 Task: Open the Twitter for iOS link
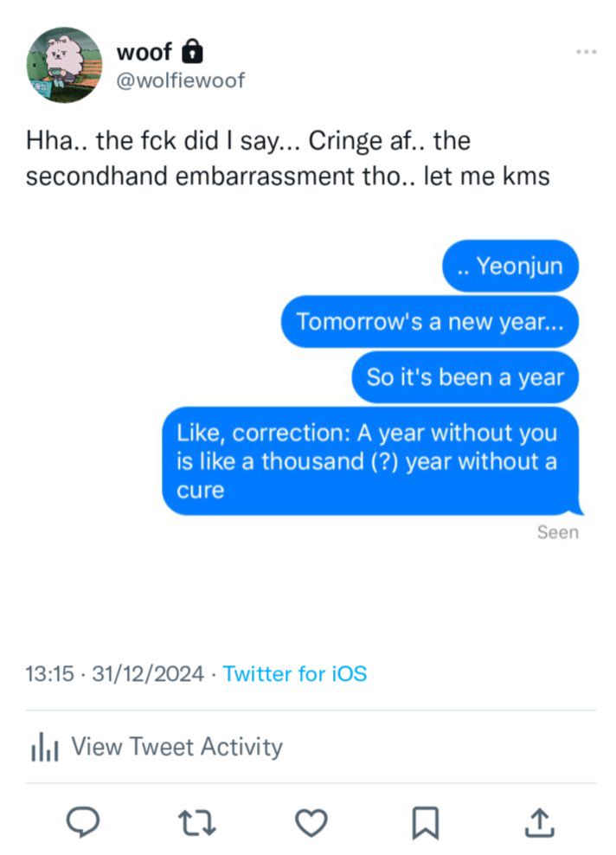[x=295, y=674]
